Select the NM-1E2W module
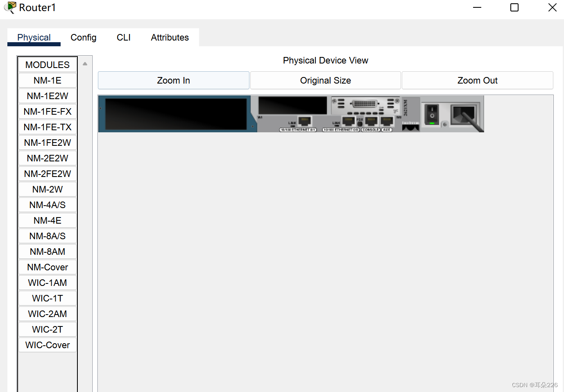564x392 pixels. pyautogui.click(x=48, y=96)
